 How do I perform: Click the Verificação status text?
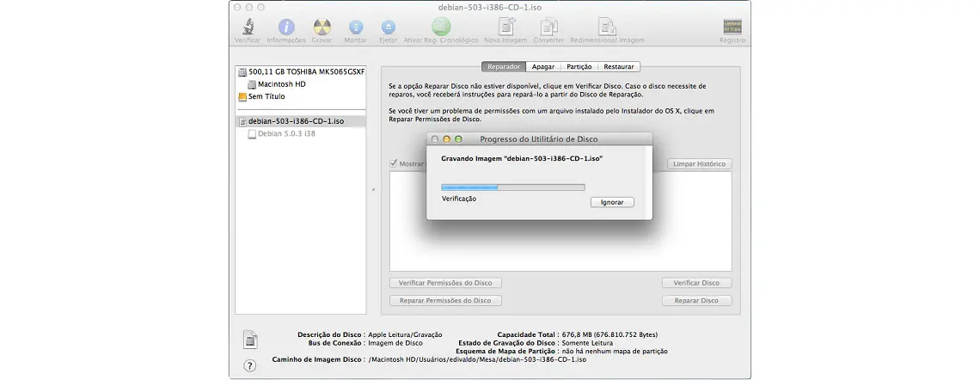click(459, 199)
